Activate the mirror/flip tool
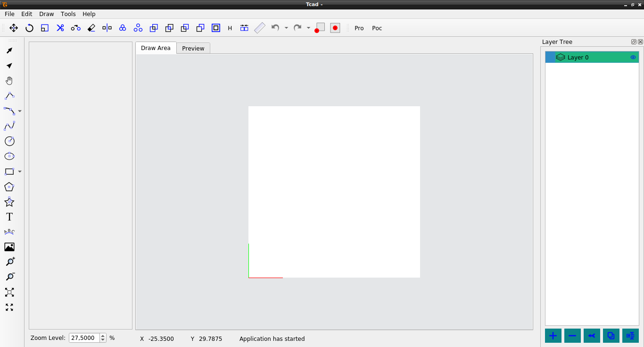644x347 pixels. (x=107, y=28)
